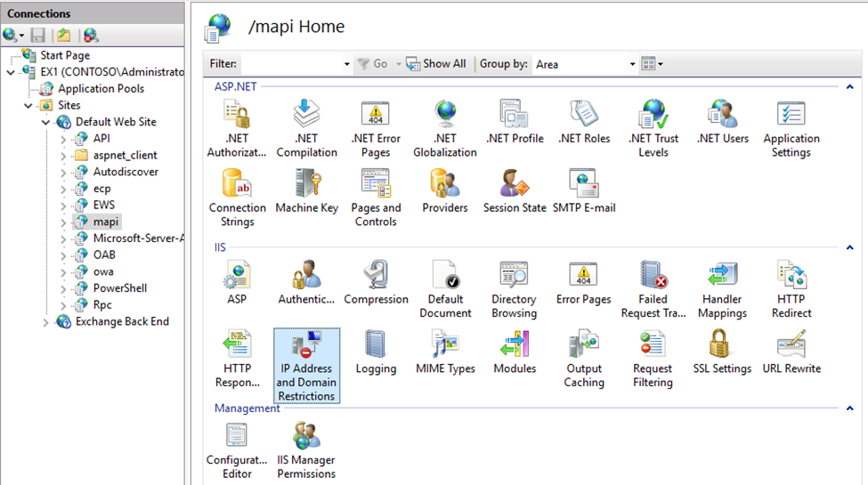Select PowerShell application in tree

click(120, 288)
